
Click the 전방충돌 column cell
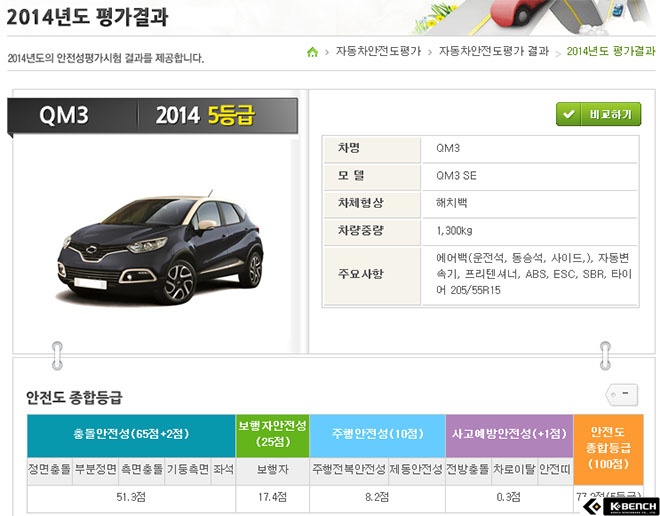[x=468, y=471]
